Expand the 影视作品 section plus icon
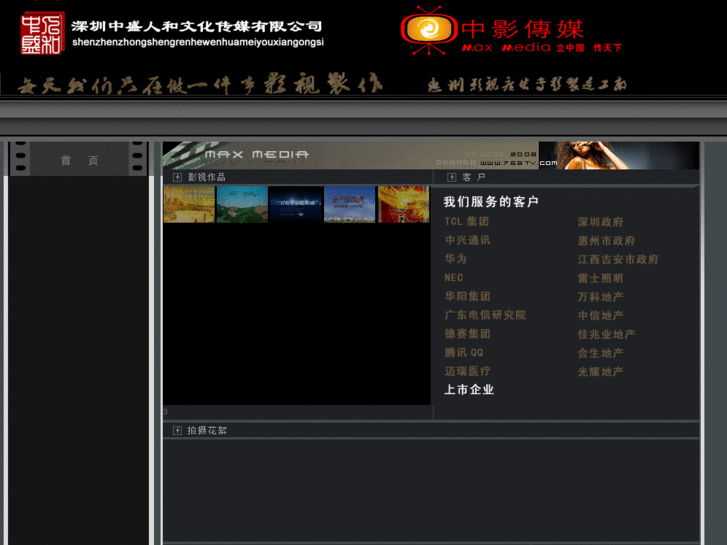The height and width of the screenshot is (545, 727). tap(177, 177)
